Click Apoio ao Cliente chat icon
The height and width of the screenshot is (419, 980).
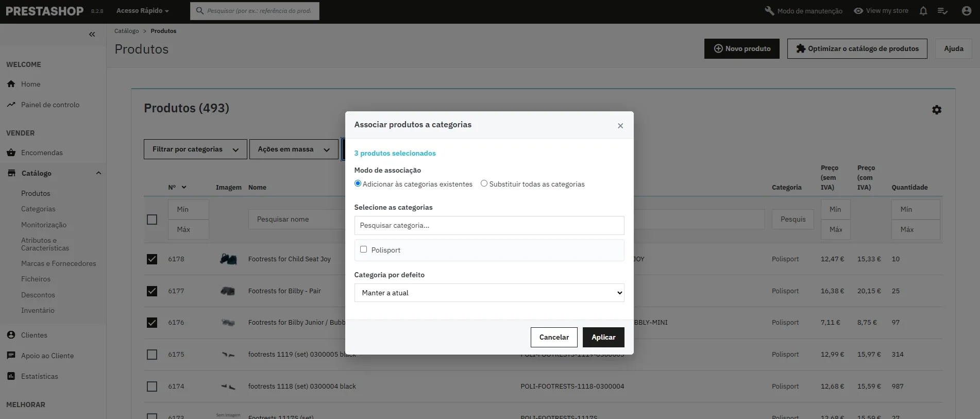tap(11, 356)
